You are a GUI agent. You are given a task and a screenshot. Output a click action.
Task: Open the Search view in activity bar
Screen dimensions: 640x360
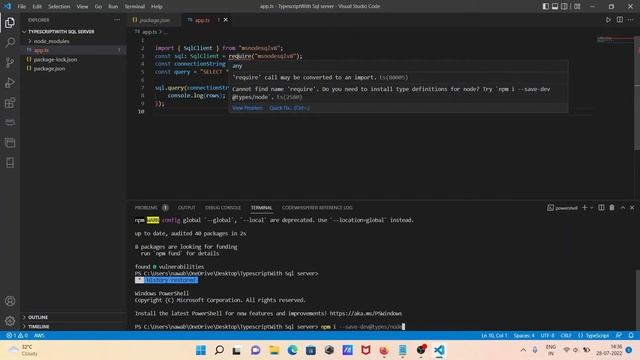point(10,42)
